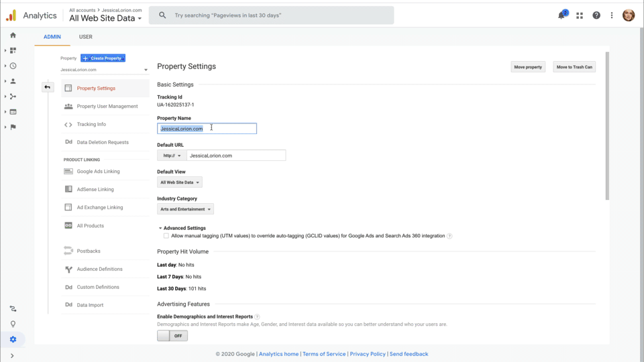The width and height of the screenshot is (644, 362).
Task: Open the Conversions flag icon in sidebar
Action: (x=13, y=127)
